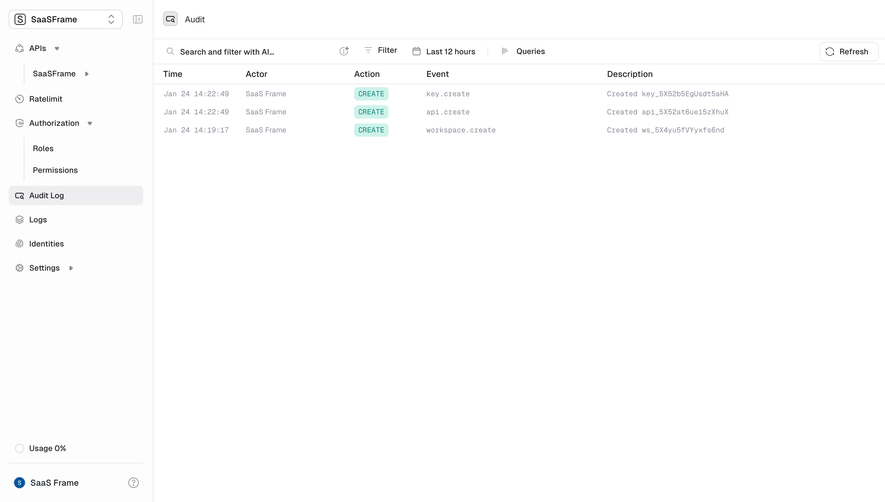This screenshot has height=502, width=885.
Task: Focus the Search and filter with AI field
Action: pyautogui.click(x=227, y=51)
